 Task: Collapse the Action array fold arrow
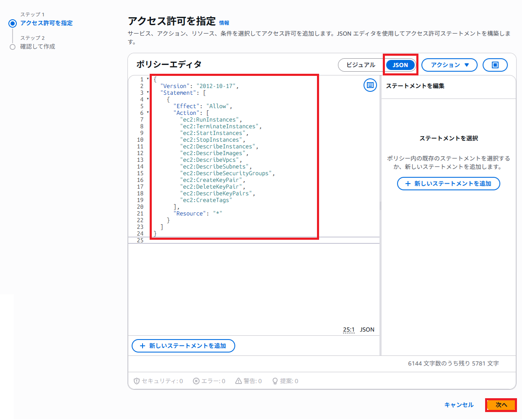point(148,113)
